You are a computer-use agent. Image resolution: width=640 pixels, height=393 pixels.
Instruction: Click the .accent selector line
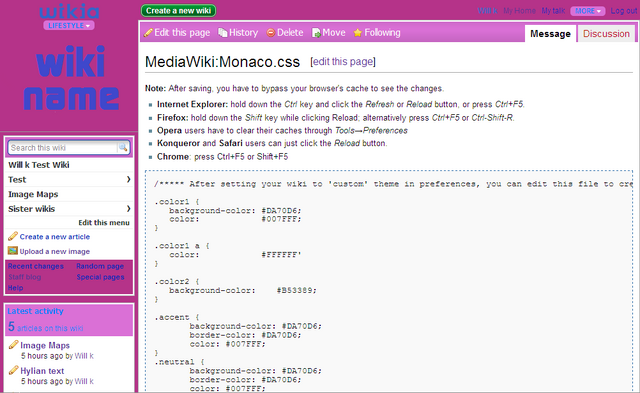click(x=176, y=317)
